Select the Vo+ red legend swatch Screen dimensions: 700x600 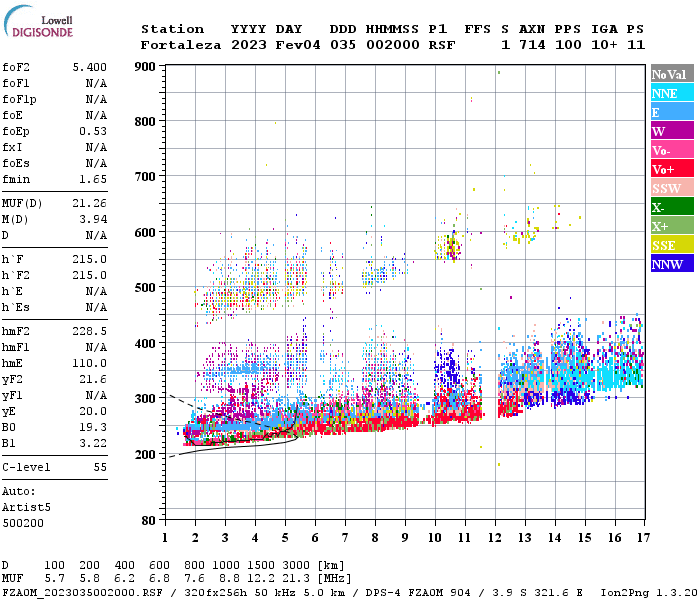click(x=672, y=169)
